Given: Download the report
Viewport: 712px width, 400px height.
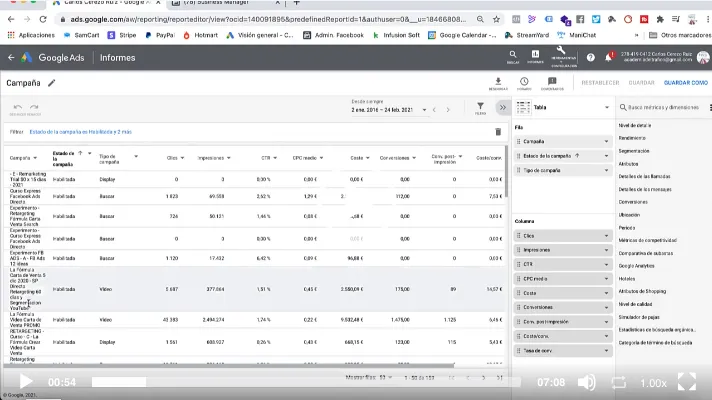Looking at the screenshot, I should (x=498, y=84).
